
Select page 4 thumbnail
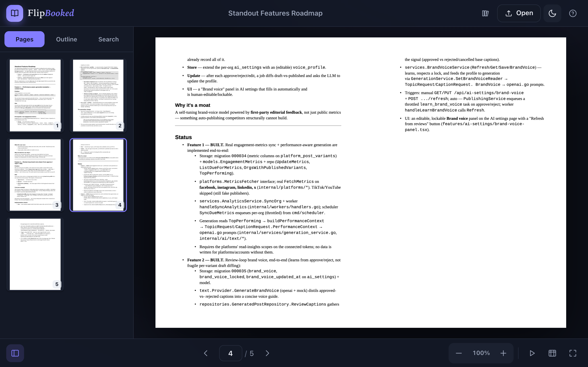(x=98, y=175)
